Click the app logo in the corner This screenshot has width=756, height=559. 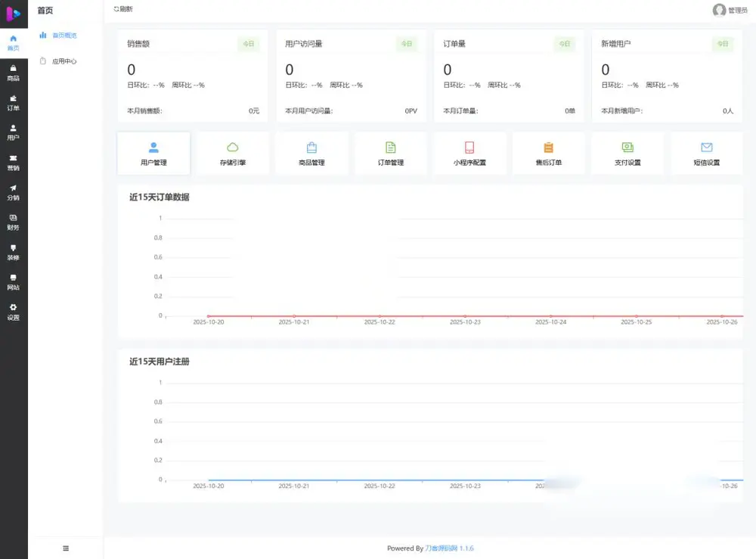[x=14, y=14]
